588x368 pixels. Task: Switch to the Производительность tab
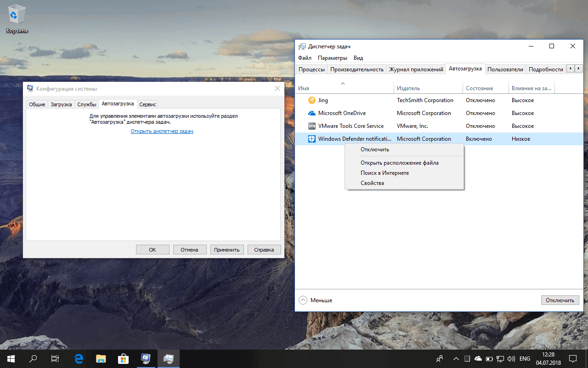pyautogui.click(x=356, y=69)
